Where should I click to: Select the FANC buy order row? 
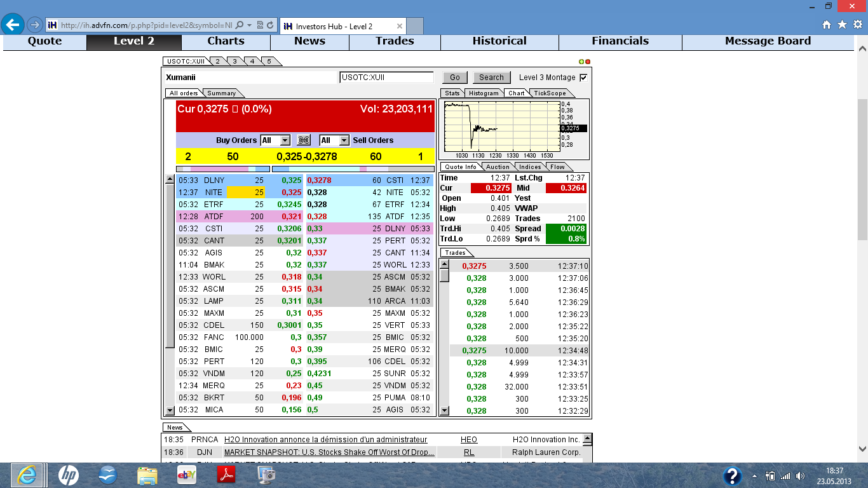[x=240, y=337]
